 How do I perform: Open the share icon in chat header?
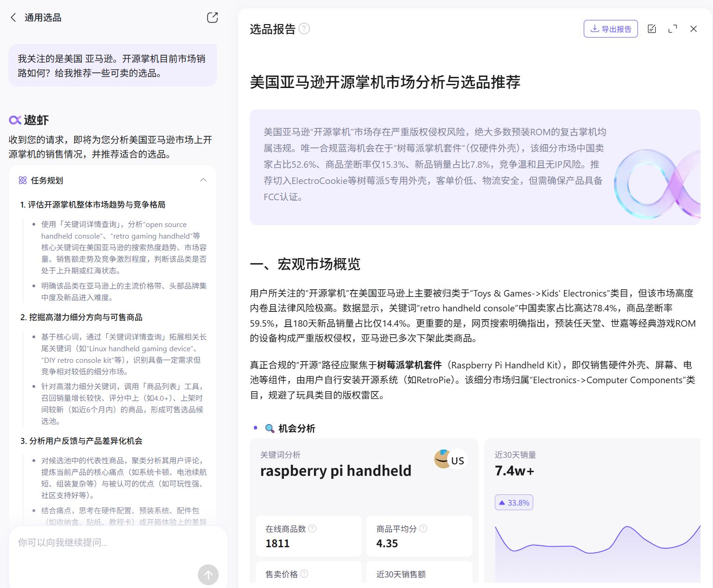(212, 17)
